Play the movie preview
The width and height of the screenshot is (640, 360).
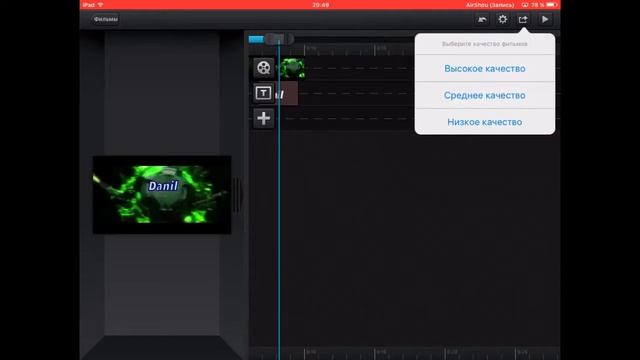point(544,19)
